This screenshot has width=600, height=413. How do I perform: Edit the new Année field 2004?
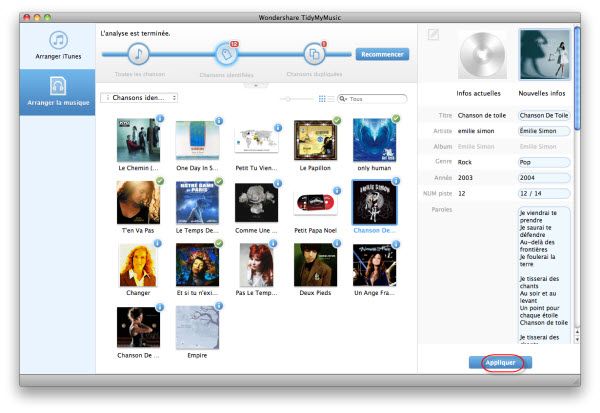click(x=544, y=178)
